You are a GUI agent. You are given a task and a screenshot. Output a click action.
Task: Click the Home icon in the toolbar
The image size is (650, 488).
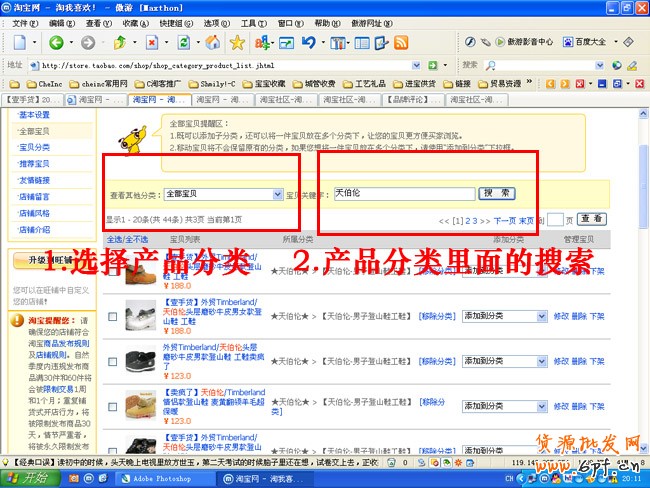click(213, 42)
